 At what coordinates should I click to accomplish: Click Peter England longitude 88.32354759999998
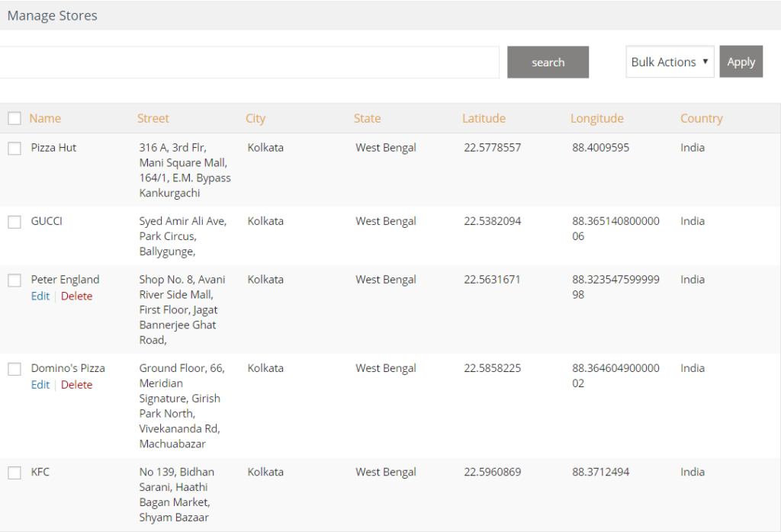coord(615,287)
